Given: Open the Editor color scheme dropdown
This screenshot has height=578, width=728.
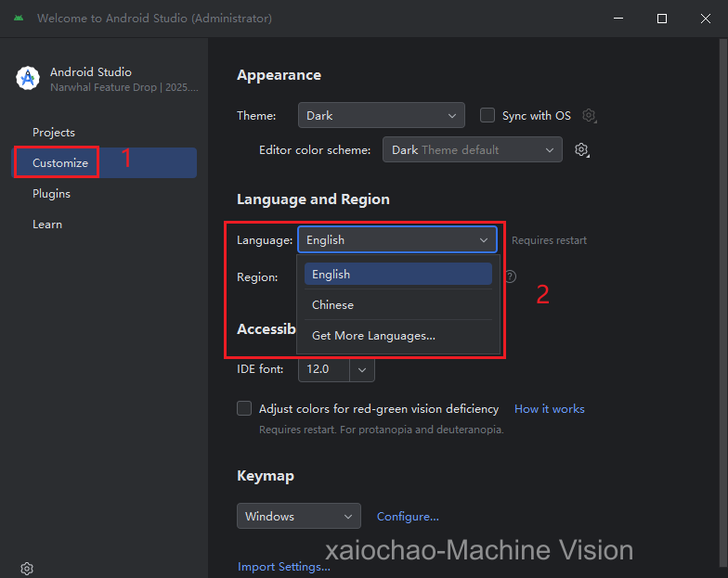Looking at the screenshot, I should pyautogui.click(x=472, y=149).
